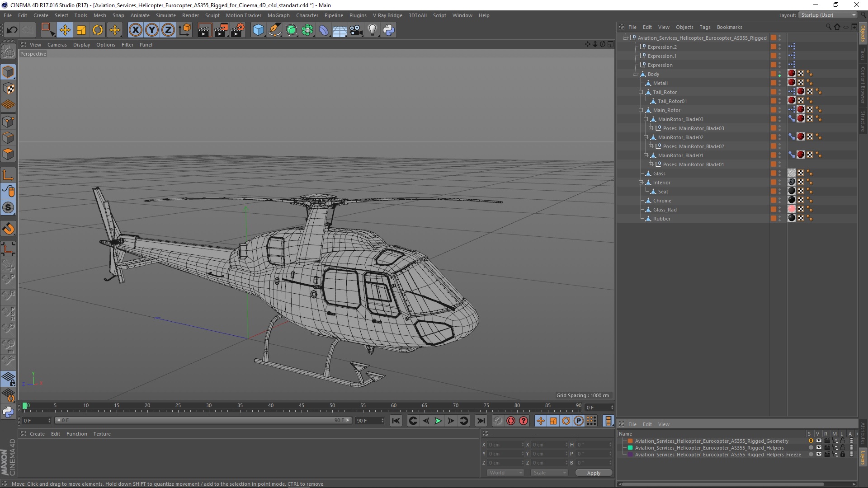Viewport: 868px width, 488px height.
Task: Open material manager Texture menu
Action: pyautogui.click(x=102, y=434)
